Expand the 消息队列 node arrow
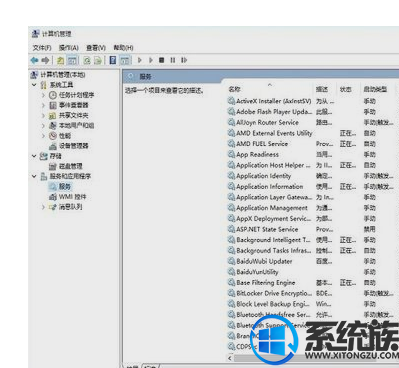Viewport: 399px width, 368px height. (43, 207)
